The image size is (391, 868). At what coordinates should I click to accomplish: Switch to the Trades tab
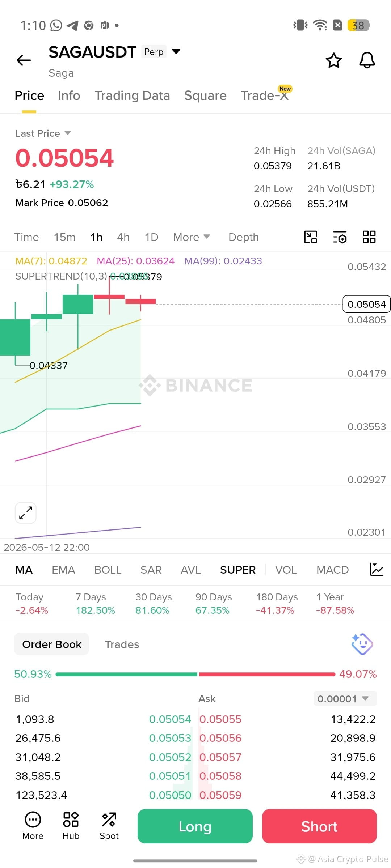pyautogui.click(x=122, y=644)
